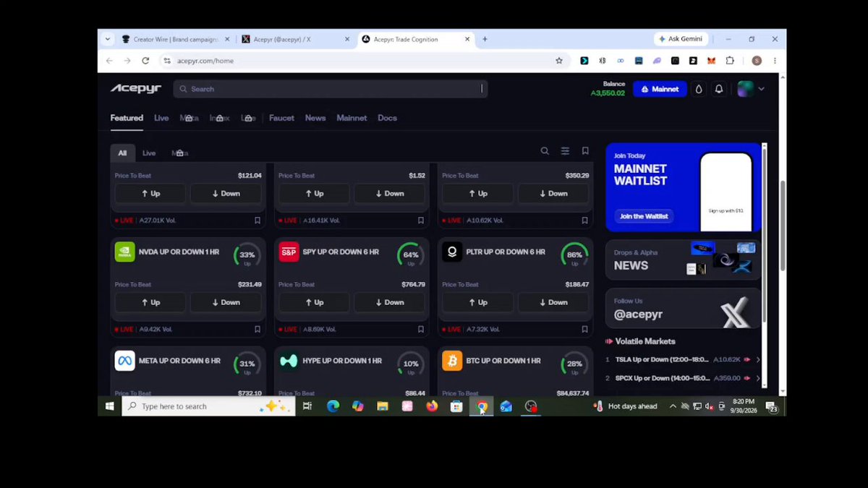This screenshot has height=488, width=868.
Task: Click Up on NVDA 1 HR market
Action: point(150,302)
